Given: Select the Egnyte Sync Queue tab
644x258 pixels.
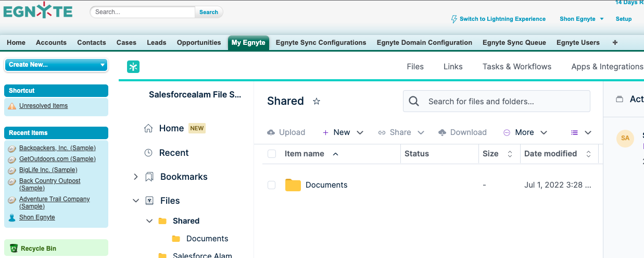Looking at the screenshot, I should click(x=514, y=43).
